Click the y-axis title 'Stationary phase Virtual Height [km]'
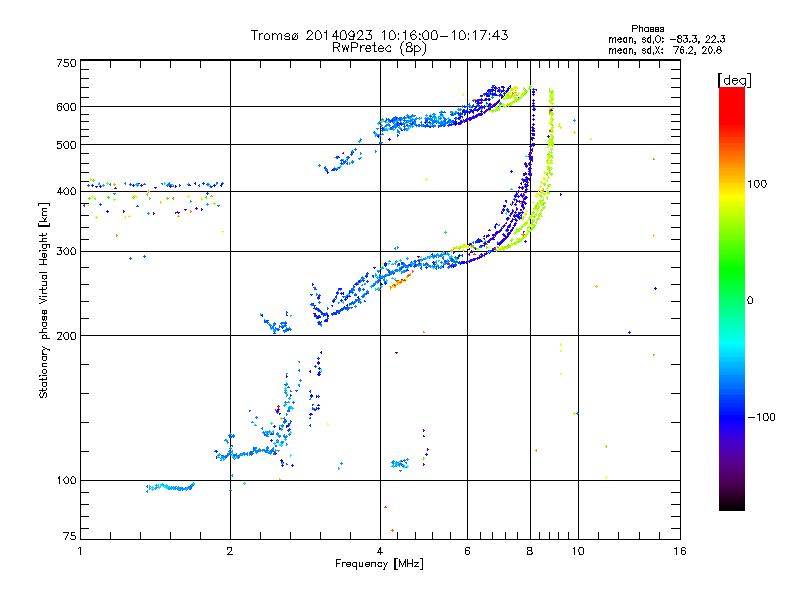The height and width of the screenshot is (600, 800). 43,300
